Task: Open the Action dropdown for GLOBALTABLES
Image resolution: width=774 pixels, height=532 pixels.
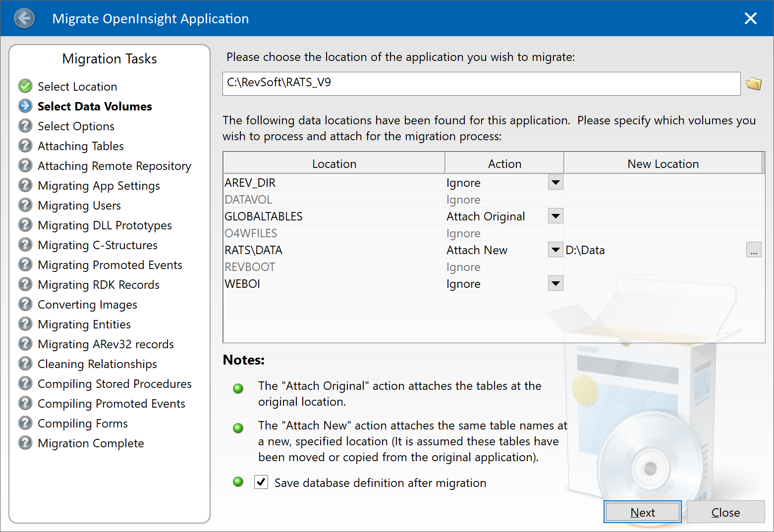Action: 555,216
